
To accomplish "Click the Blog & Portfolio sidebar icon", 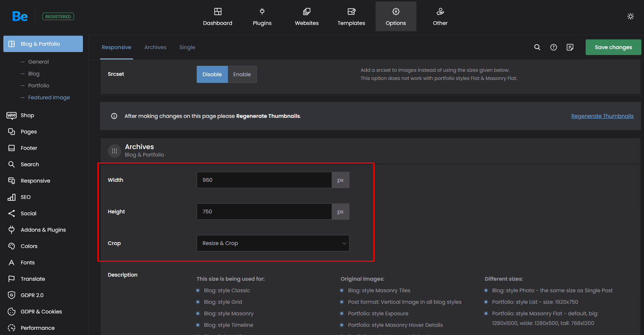I will click(x=12, y=44).
